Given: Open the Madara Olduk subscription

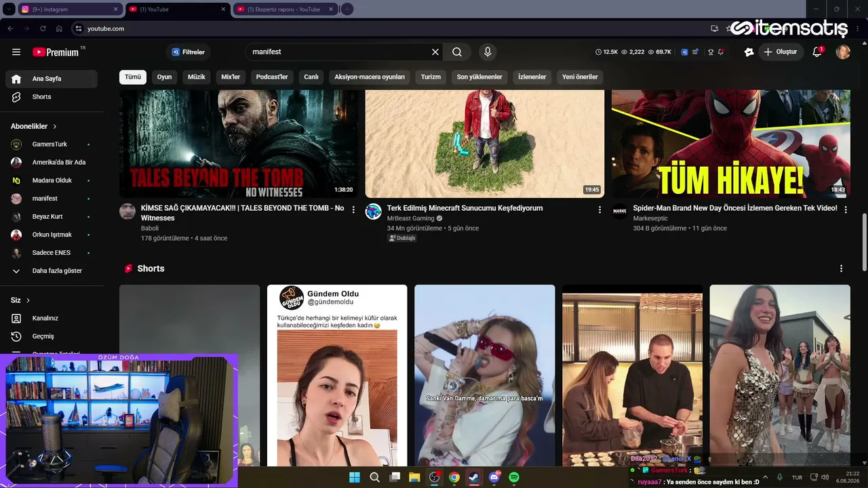Looking at the screenshot, I should click(x=52, y=181).
